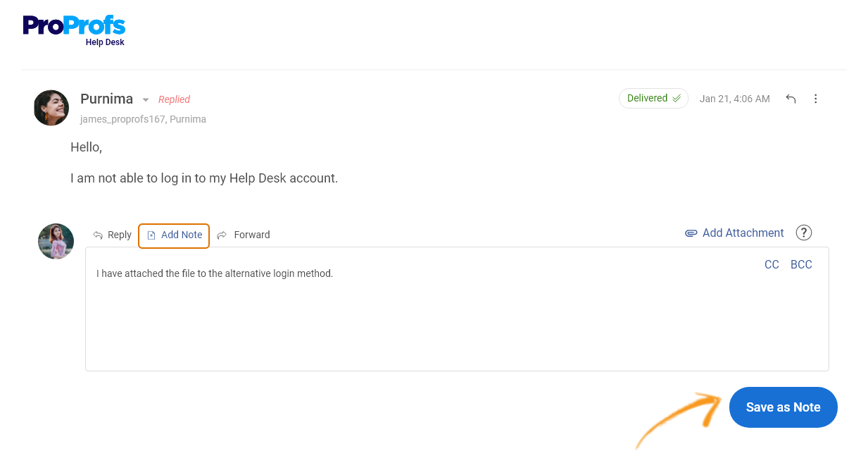Add BCC recipients
This screenshot has width=868, height=463.
pyautogui.click(x=801, y=265)
